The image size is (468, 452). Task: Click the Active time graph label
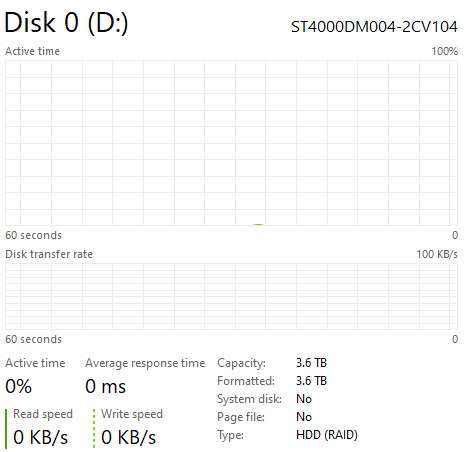pyautogui.click(x=32, y=51)
